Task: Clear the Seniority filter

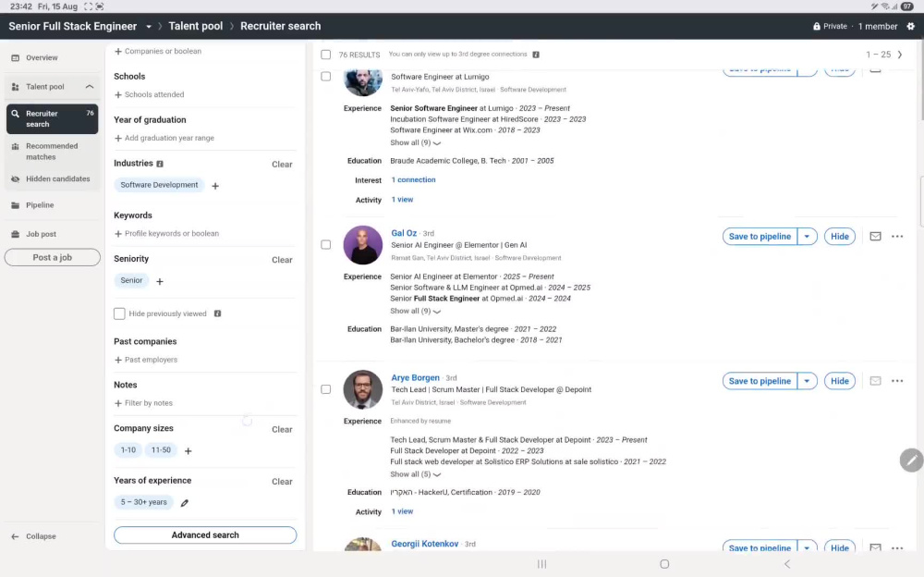Action: (282, 260)
